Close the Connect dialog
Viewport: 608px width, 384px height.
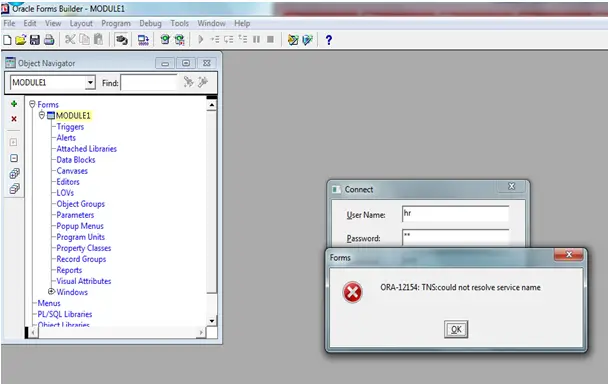511,186
